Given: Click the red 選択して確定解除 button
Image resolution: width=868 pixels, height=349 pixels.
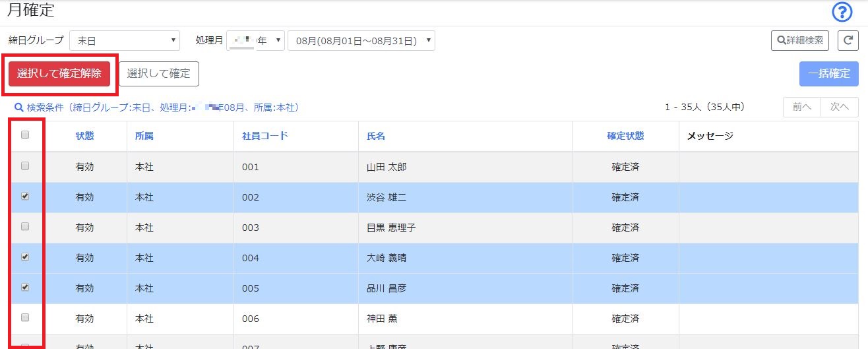Looking at the screenshot, I should pos(59,73).
